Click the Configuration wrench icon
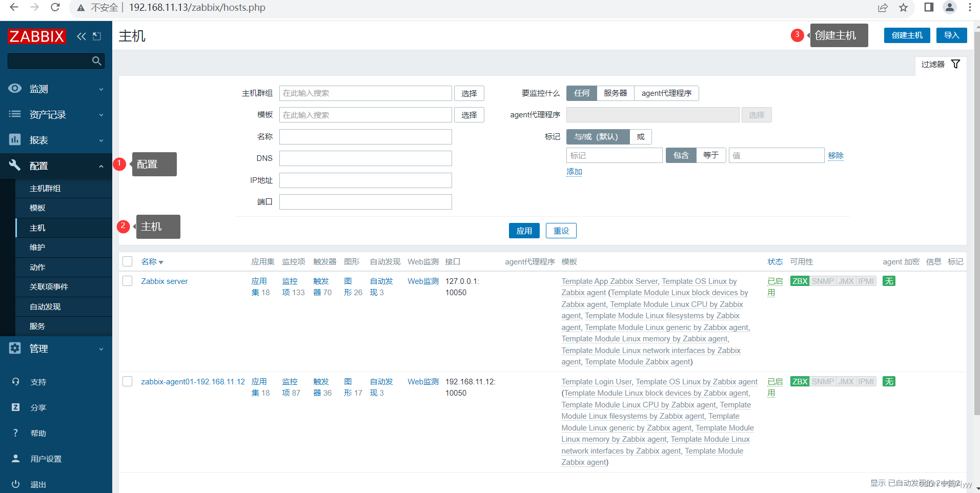 (x=15, y=165)
